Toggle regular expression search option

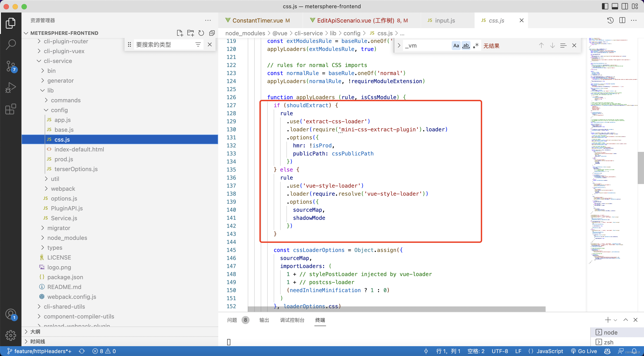(476, 45)
